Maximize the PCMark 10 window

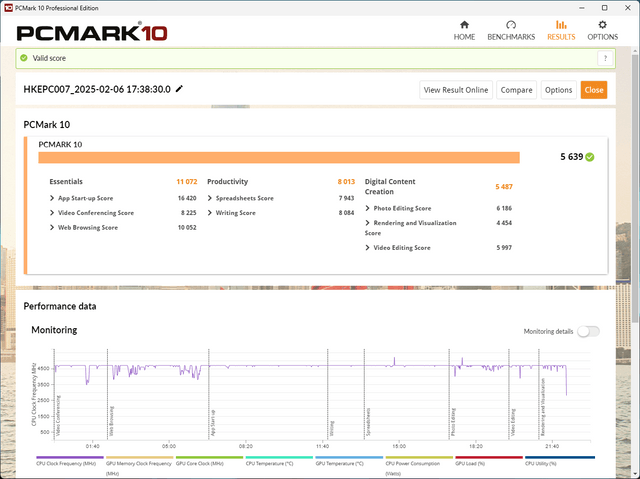(x=604, y=8)
